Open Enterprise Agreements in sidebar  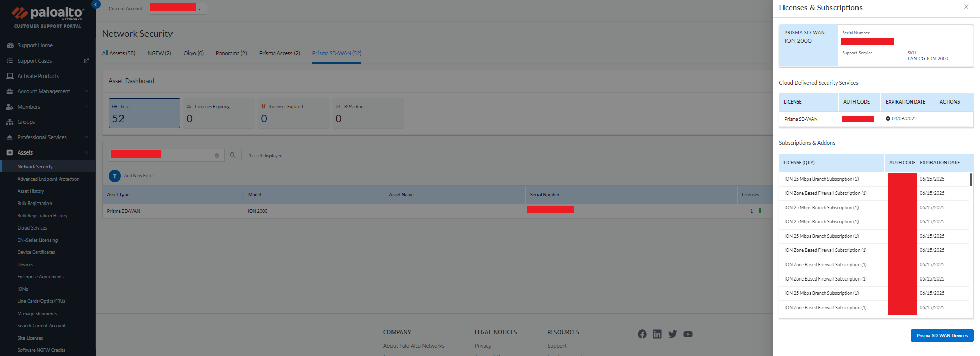[40, 277]
